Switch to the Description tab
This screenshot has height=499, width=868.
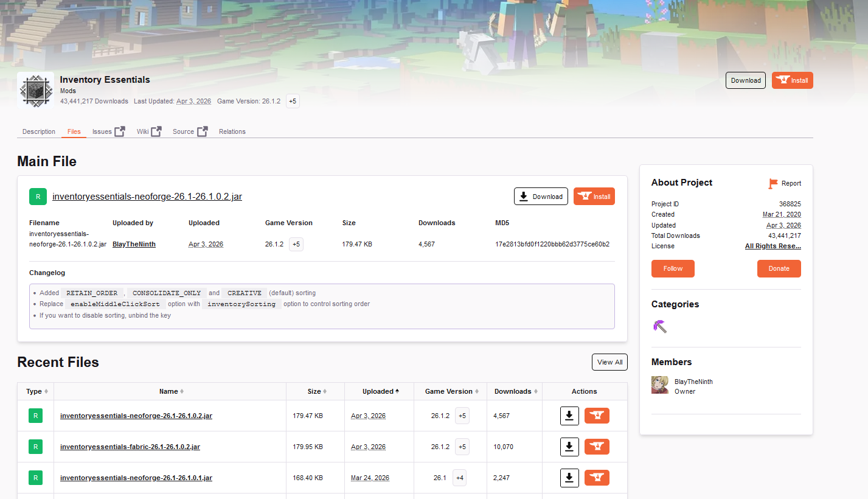pyautogui.click(x=39, y=131)
